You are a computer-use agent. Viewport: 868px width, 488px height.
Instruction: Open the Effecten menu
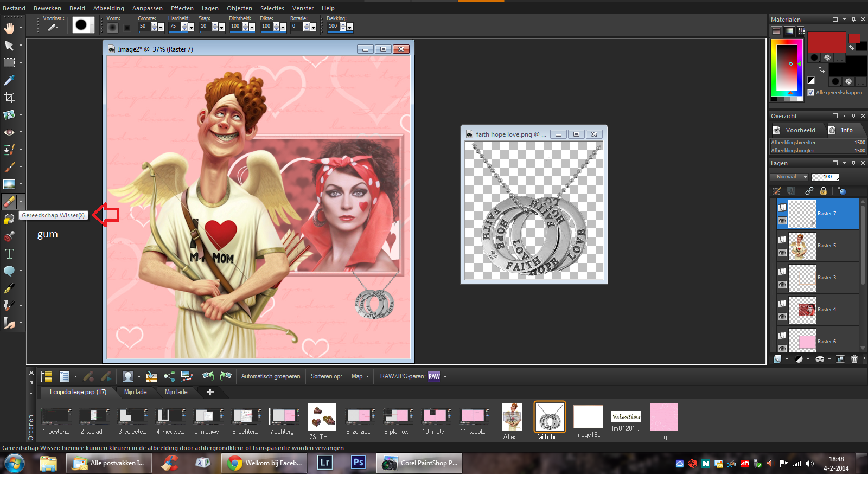click(182, 8)
